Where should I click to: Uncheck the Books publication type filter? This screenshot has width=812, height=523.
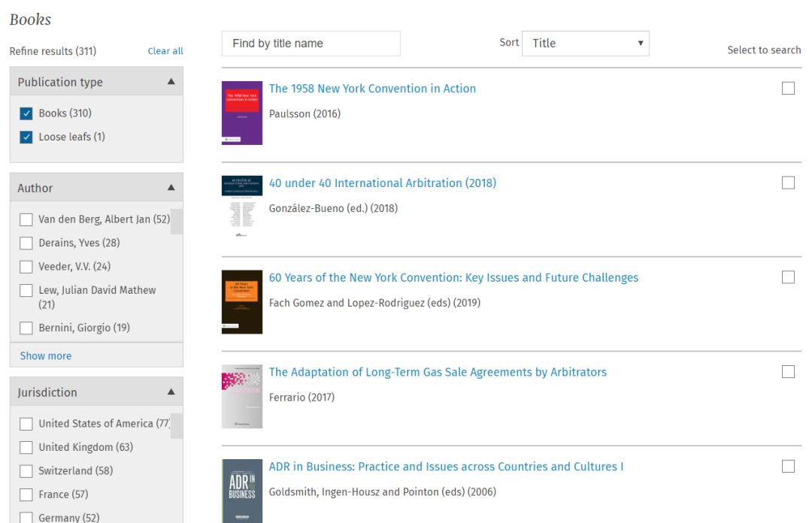(26, 113)
